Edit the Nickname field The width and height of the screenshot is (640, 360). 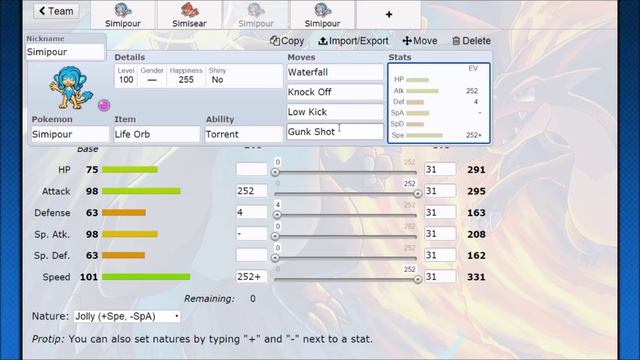click(x=65, y=52)
